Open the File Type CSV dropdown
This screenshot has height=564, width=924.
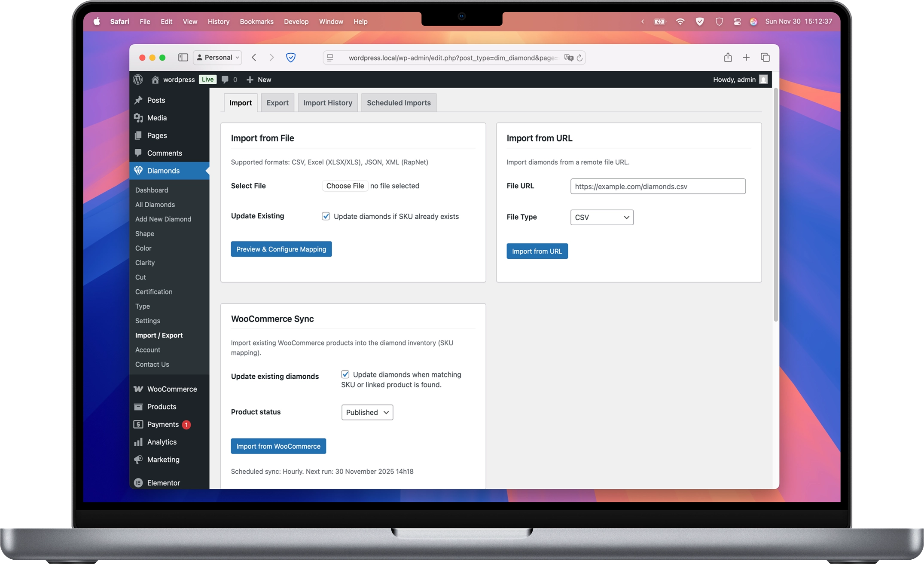coord(601,218)
